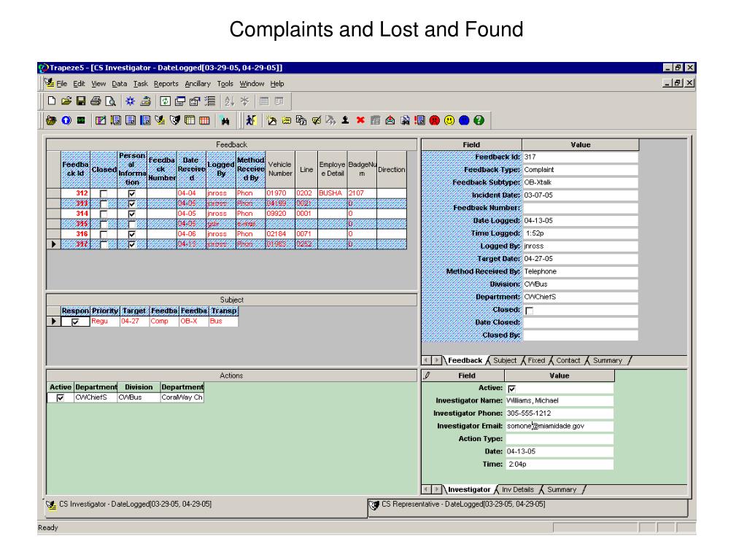Sort by the Vehicle Number column header
The width and height of the screenshot is (747, 560).
coord(280,169)
